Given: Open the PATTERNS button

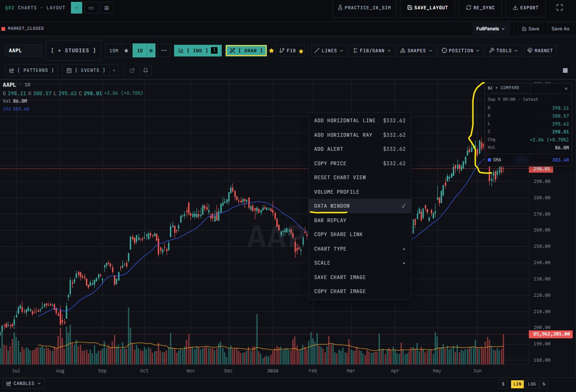Looking at the screenshot, I should 31,70.
